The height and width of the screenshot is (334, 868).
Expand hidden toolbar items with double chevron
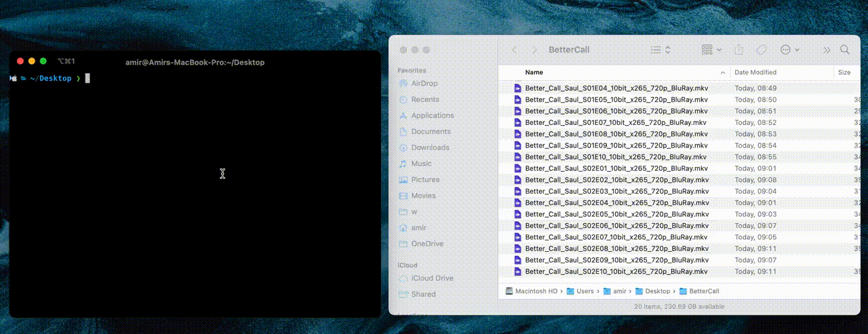pyautogui.click(x=827, y=50)
